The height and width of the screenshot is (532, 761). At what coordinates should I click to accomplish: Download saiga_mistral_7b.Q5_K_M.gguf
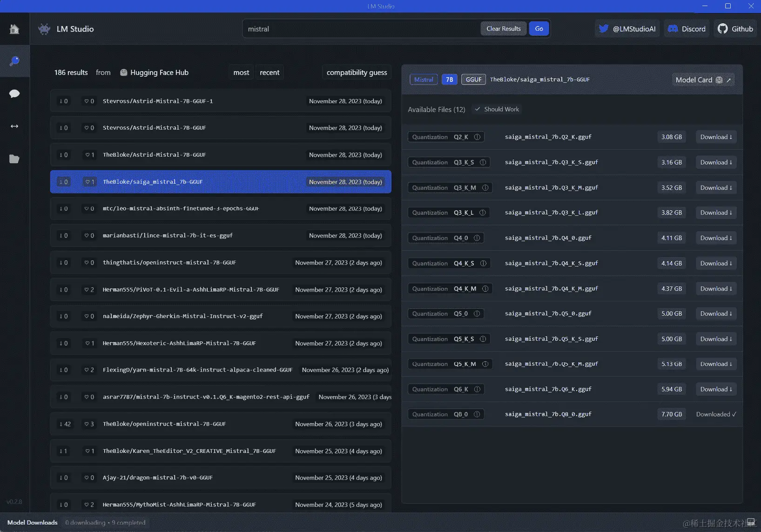click(716, 364)
